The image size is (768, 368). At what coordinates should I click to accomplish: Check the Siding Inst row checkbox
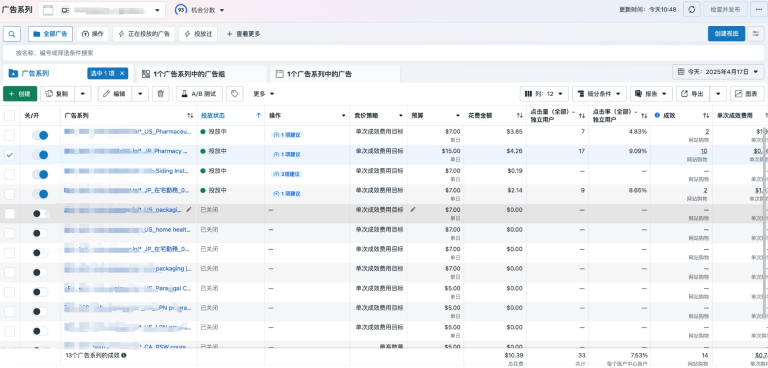[x=9, y=174]
